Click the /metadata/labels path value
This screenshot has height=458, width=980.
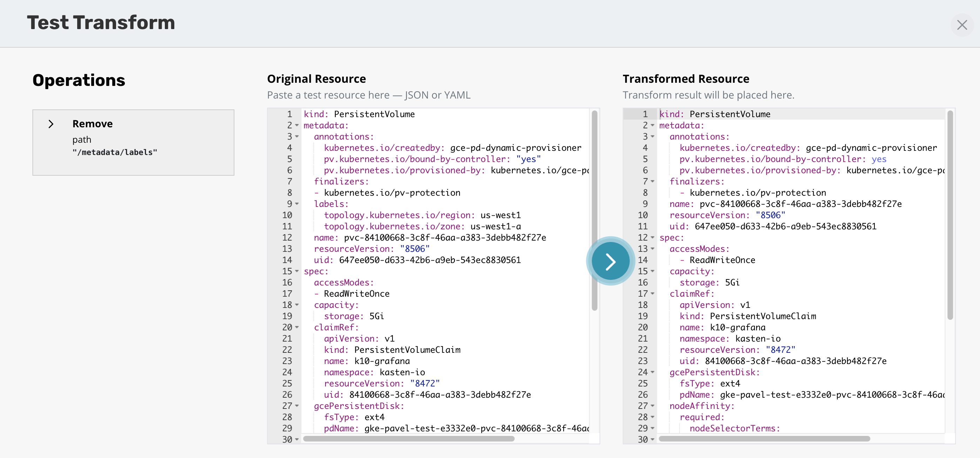point(114,153)
